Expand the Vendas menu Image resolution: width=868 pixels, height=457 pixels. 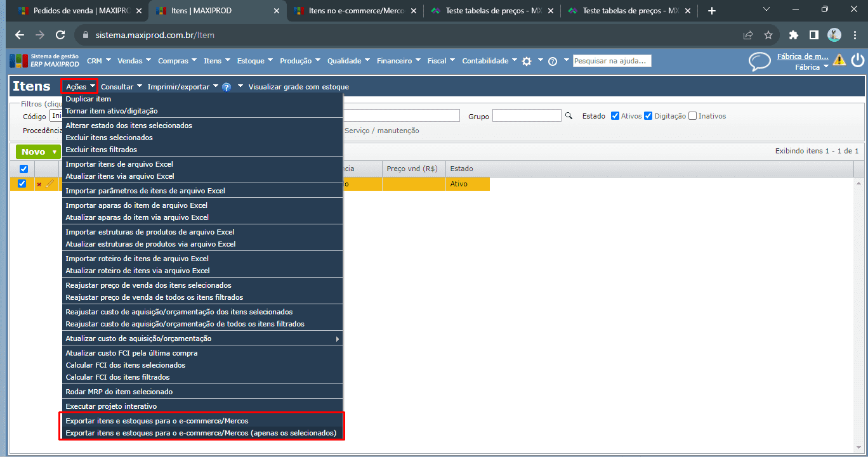[x=135, y=61]
